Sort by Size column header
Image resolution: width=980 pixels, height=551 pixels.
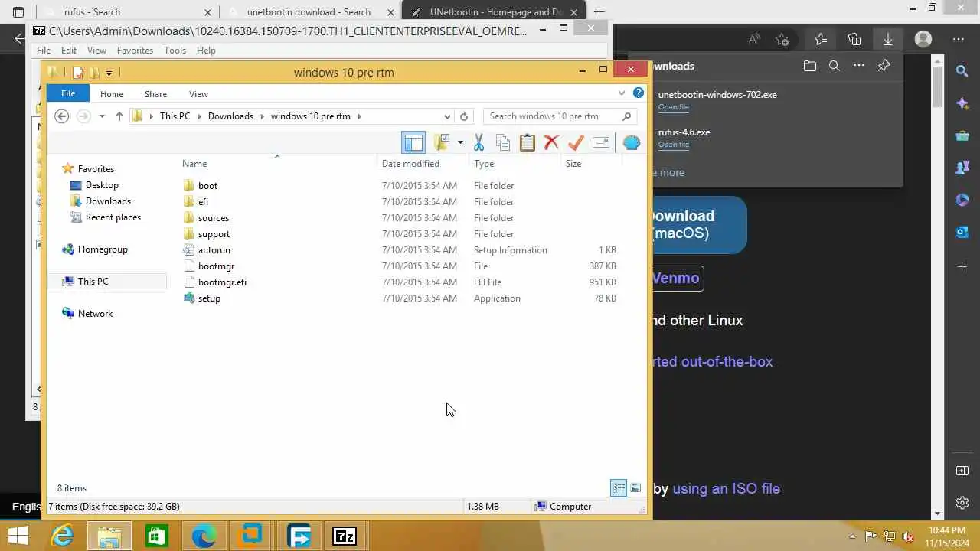pyautogui.click(x=573, y=164)
